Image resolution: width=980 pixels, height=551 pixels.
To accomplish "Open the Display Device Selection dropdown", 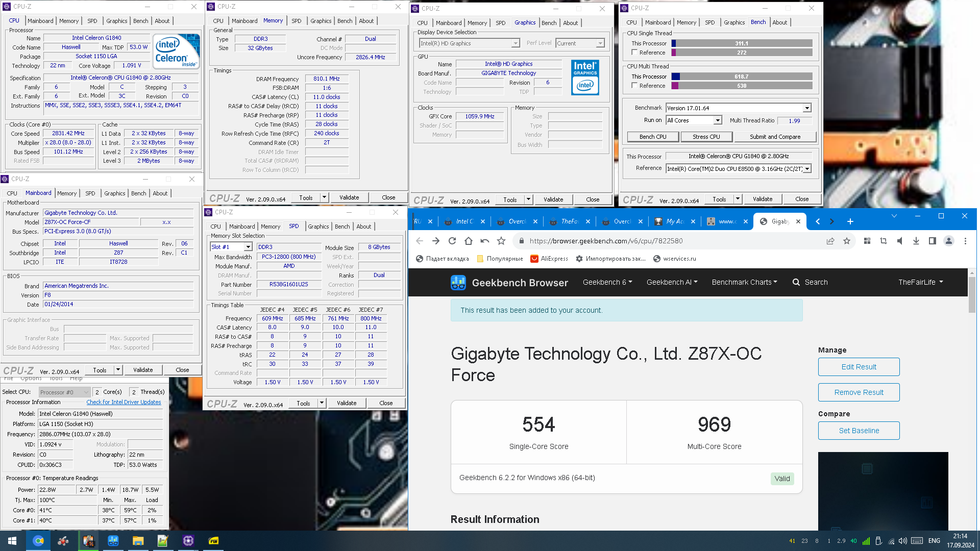I will (x=516, y=43).
